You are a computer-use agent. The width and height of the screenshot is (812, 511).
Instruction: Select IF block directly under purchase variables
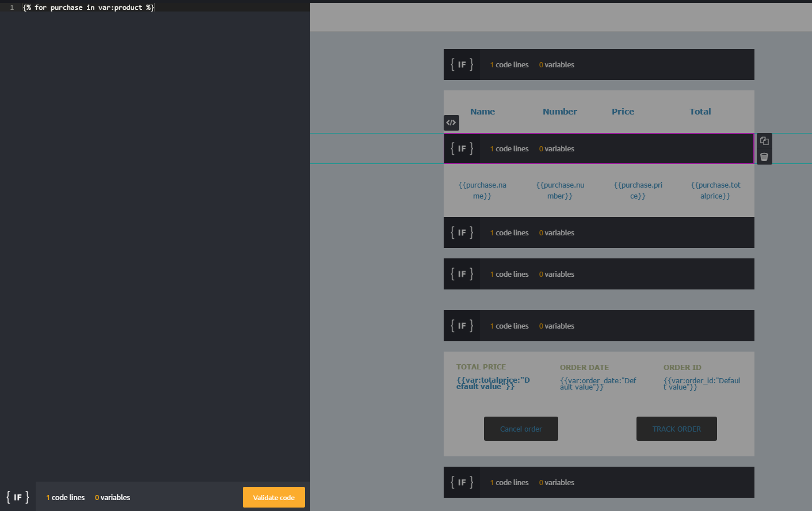pos(462,232)
